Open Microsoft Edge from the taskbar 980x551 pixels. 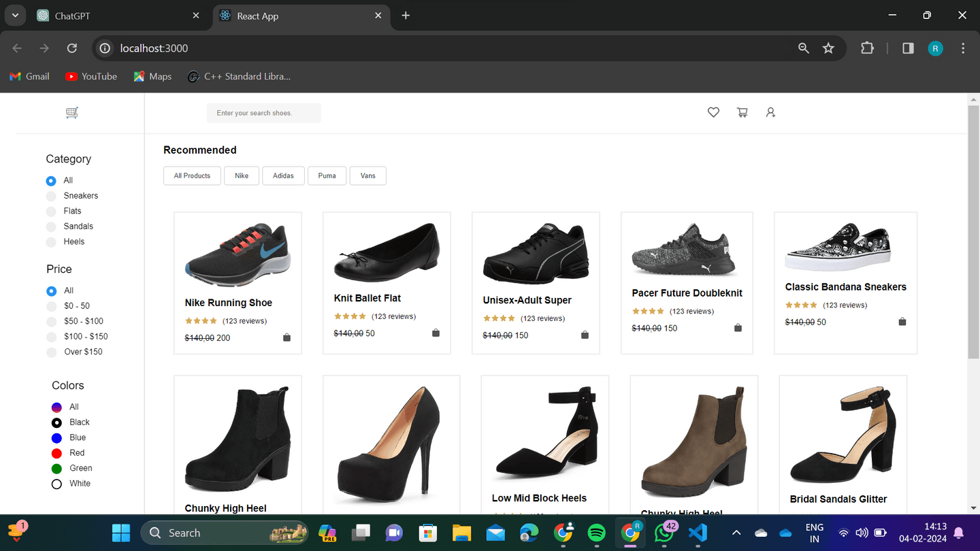coord(529,533)
